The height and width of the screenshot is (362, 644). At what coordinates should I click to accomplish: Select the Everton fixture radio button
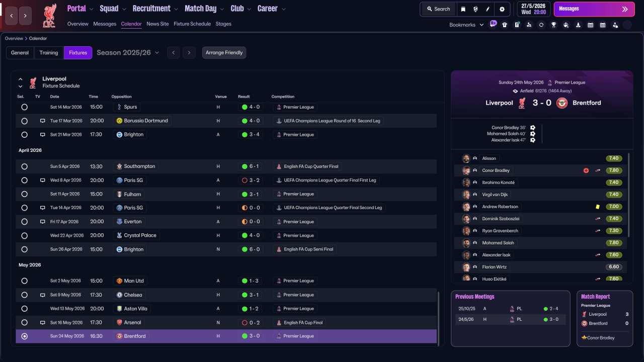tap(24, 222)
